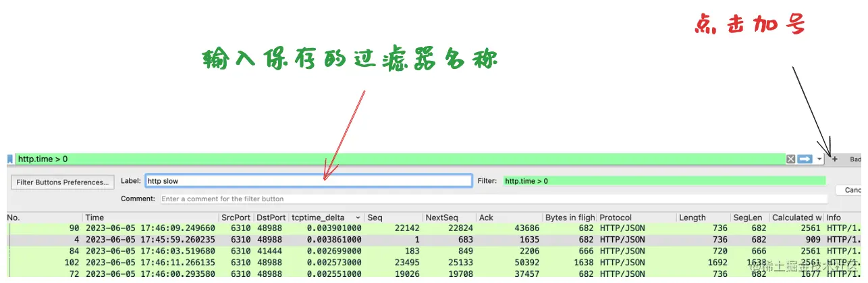Click delta value 0.002551000

(334, 273)
